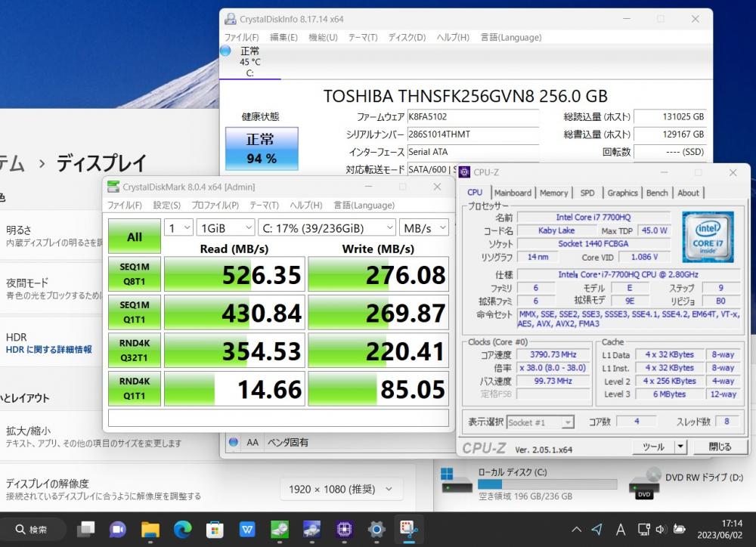Image resolution: width=756 pixels, height=547 pixels.
Task: Click the serial number 286S1014THMT
Action: point(473,134)
